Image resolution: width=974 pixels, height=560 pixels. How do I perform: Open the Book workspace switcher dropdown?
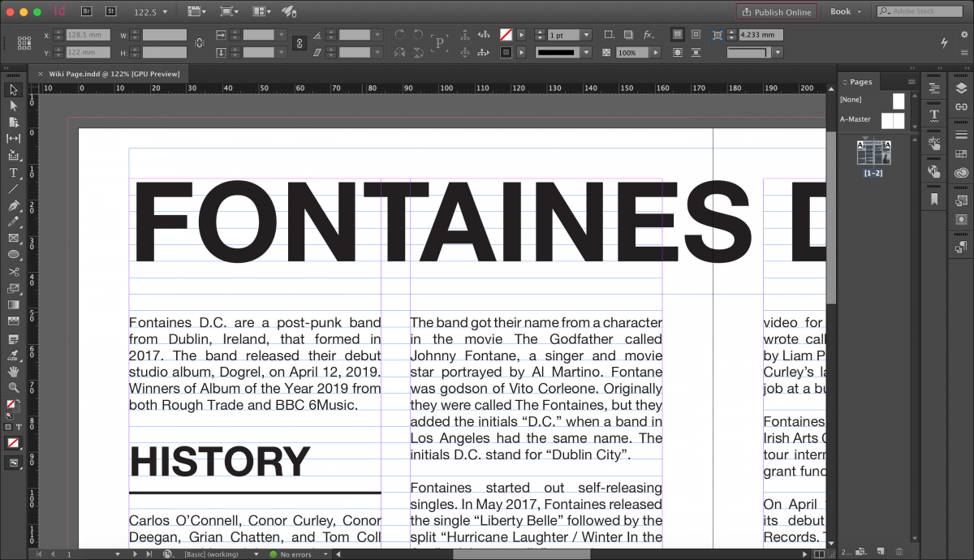click(x=846, y=11)
